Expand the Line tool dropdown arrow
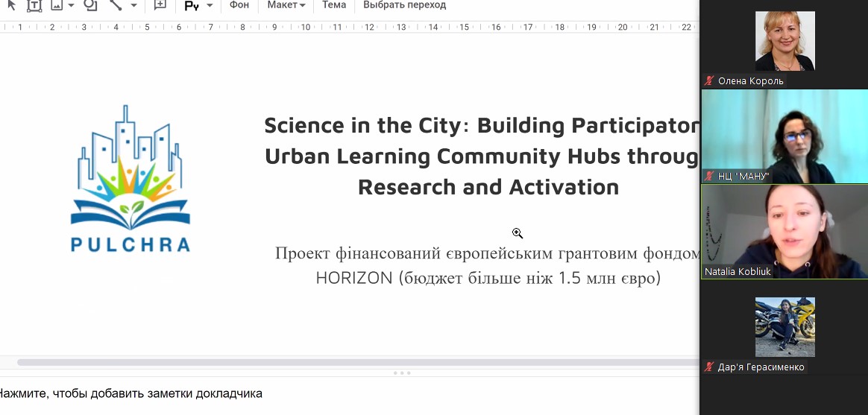 (133, 5)
